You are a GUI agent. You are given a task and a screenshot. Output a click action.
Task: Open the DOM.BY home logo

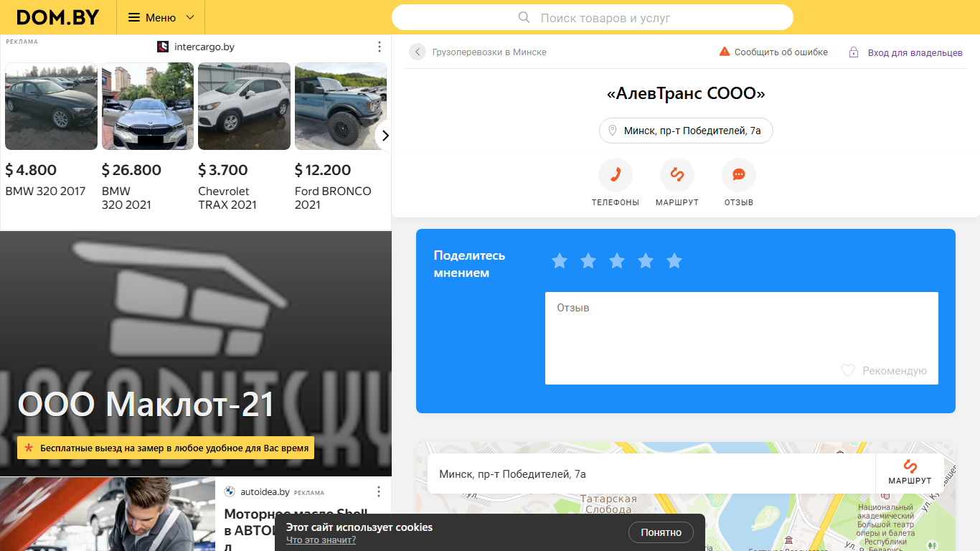(58, 17)
